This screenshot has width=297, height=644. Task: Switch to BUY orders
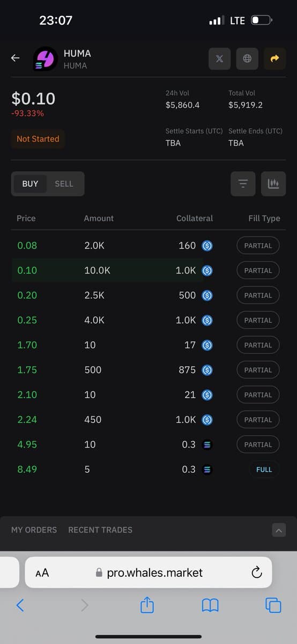coord(30,184)
